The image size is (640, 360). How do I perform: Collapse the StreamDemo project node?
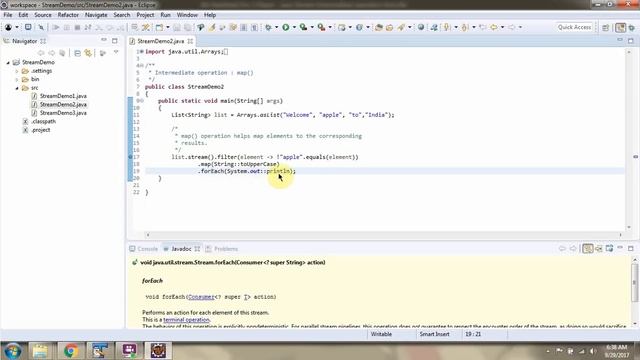click(x=8, y=62)
